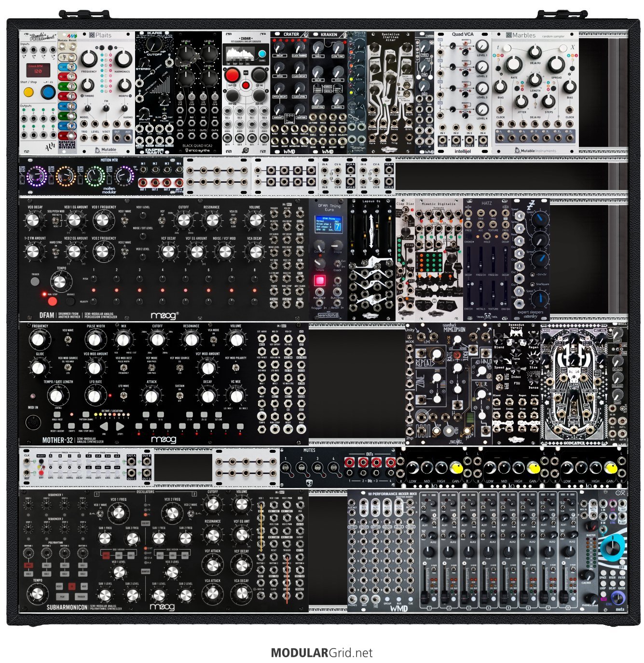Click the WMD logo on the Performance Mixer
Viewport: 644px width, 663px height.
coord(399,608)
